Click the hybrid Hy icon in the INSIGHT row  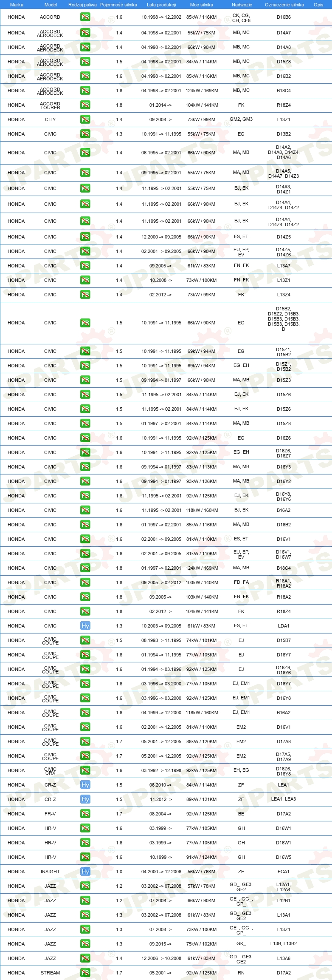85,872
